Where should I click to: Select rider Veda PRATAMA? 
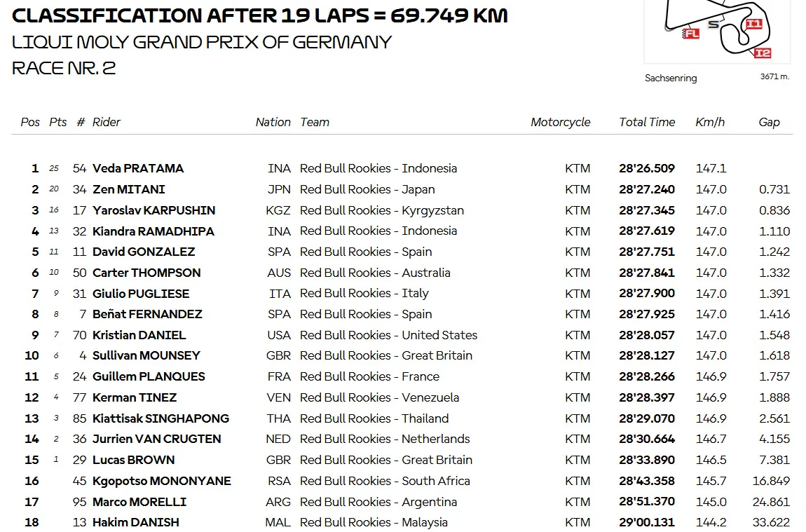click(138, 169)
